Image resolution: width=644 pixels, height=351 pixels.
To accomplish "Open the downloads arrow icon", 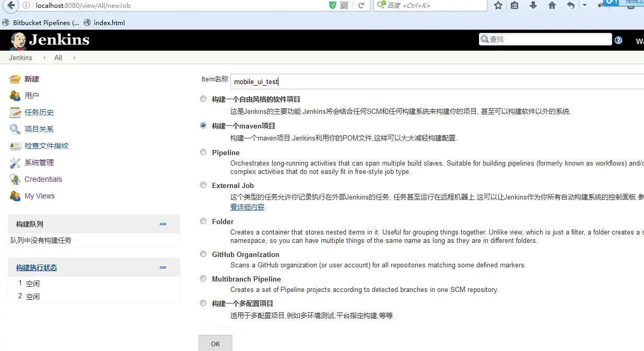I will 533,5.
